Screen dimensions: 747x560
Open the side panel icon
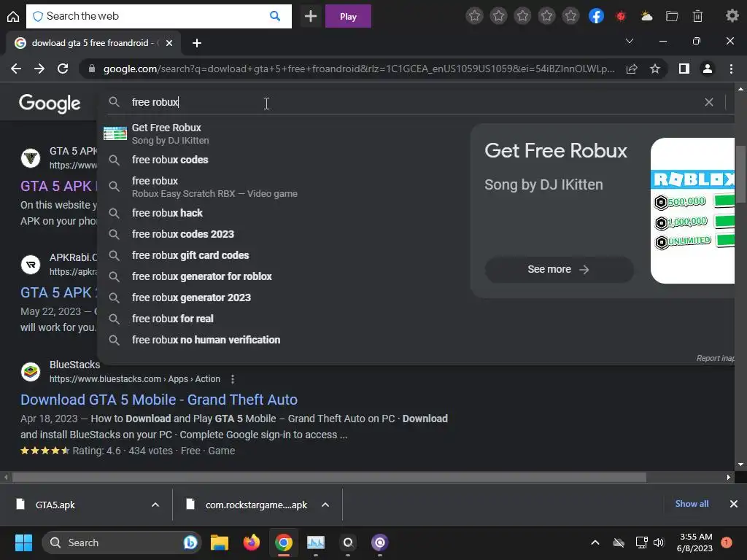pos(684,69)
